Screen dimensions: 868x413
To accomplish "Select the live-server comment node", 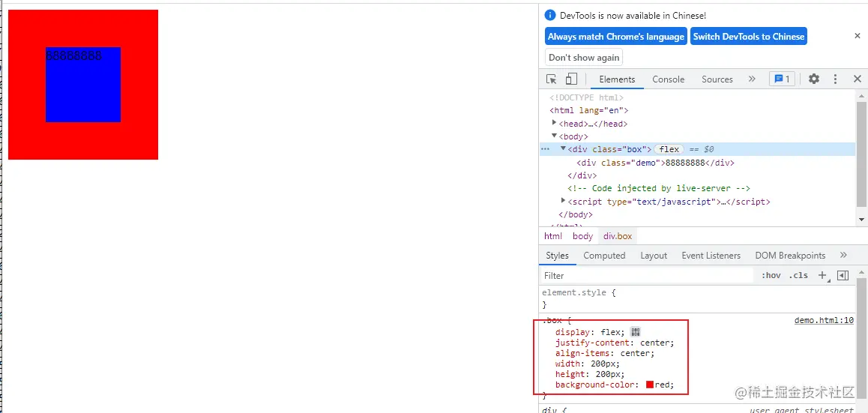I will point(659,188).
